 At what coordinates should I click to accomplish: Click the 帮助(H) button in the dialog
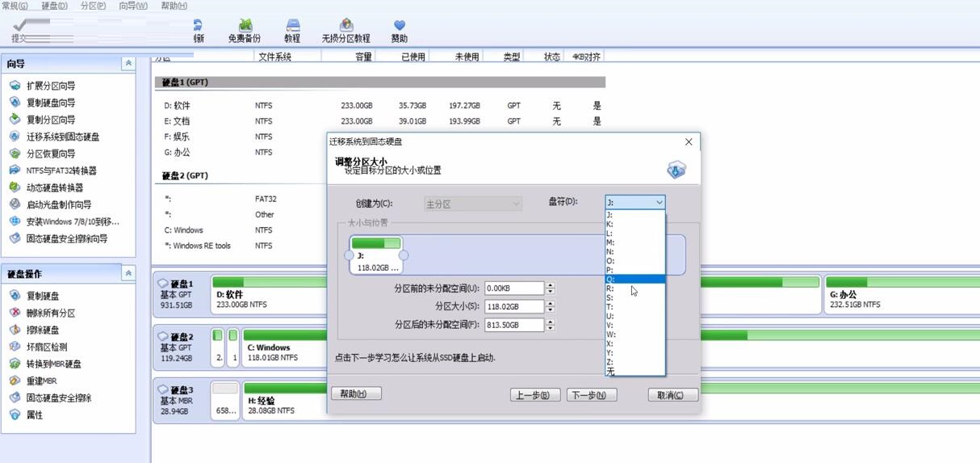pos(356,394)
